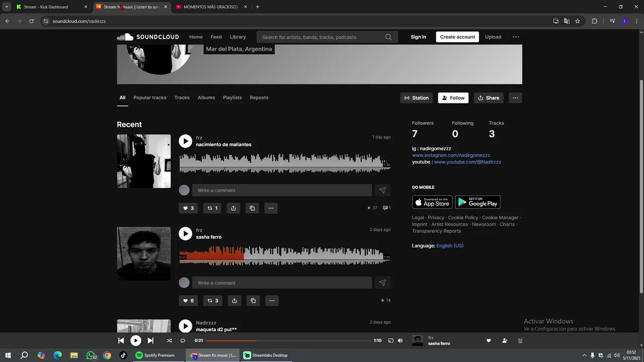Switch to Popular tracks tab
The height and width of the screenshot is (362, 644).
pyautogui.click(x=149, y=98)
